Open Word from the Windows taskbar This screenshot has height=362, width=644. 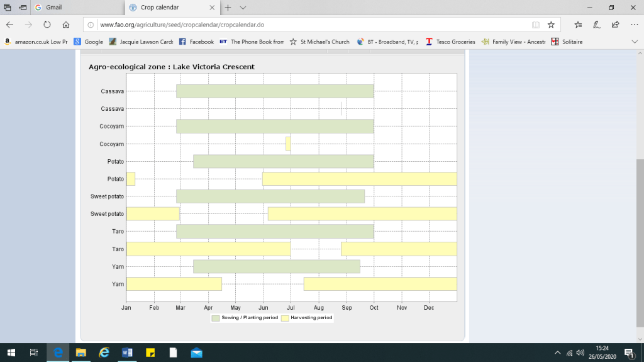click(128, 353)
